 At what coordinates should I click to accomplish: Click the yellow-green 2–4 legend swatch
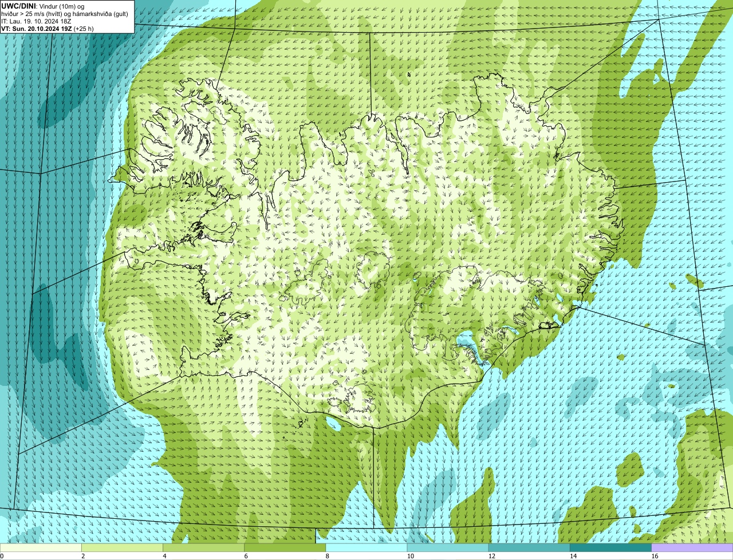click(x=122, y=547)
